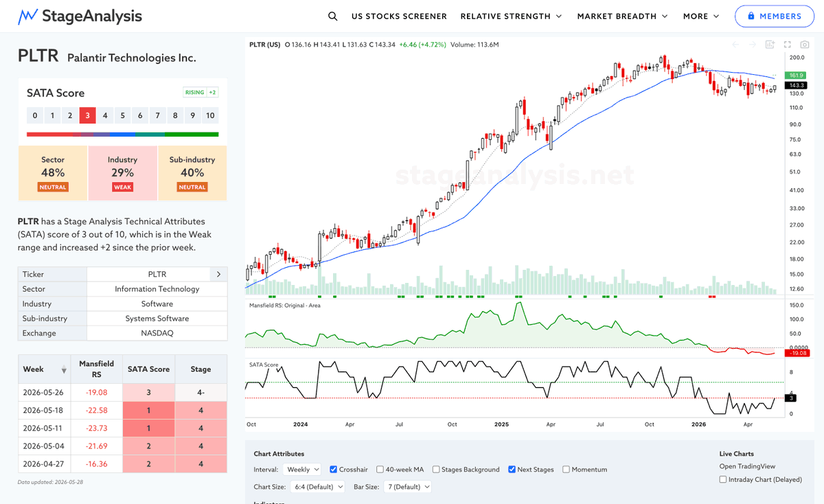This screenshot has height=504, width=824.
Task: Click the -22.58 Mansfield RS value
Action: pyautogui.click(x=97, y=411)
